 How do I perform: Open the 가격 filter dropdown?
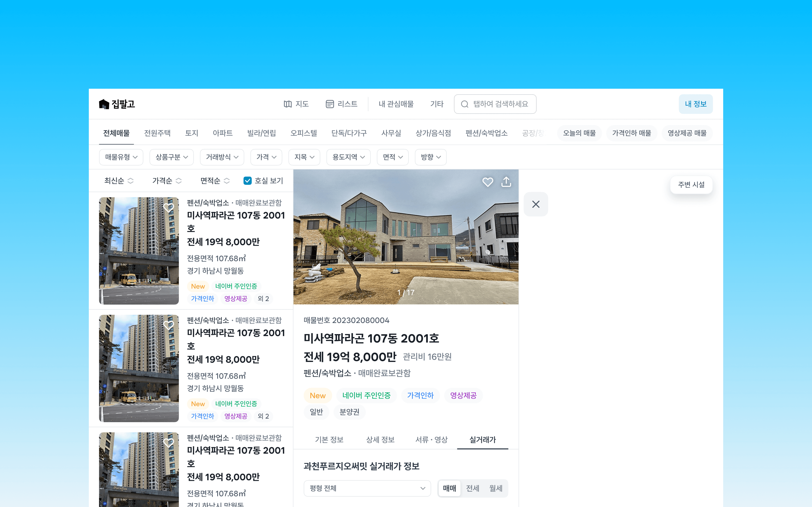click(266, 157)
